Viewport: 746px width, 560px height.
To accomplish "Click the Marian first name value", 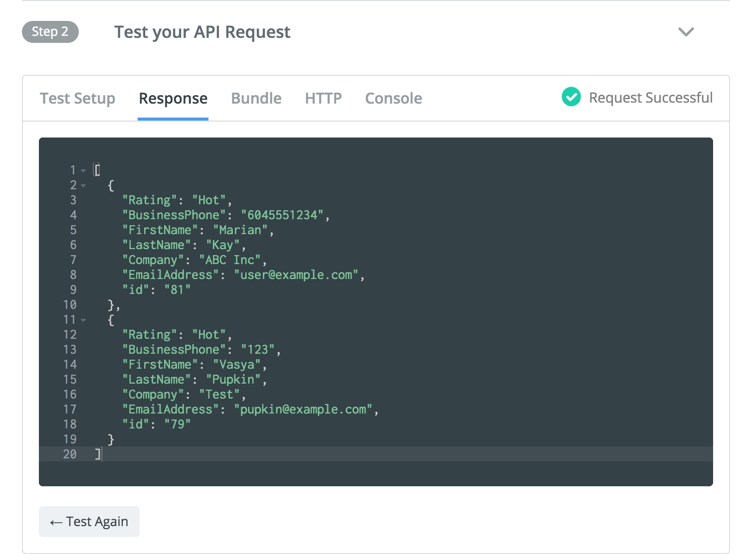I will [x=240, y=230].
